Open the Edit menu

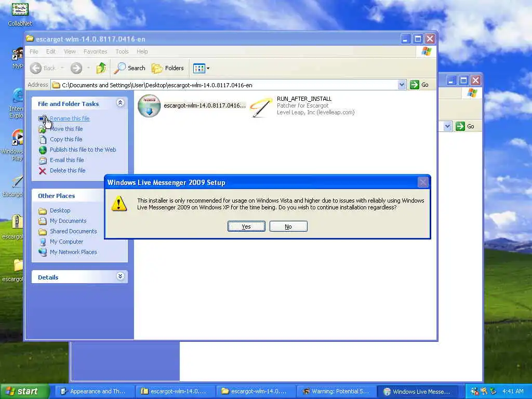pyautogui.click(x=51, y=51)
